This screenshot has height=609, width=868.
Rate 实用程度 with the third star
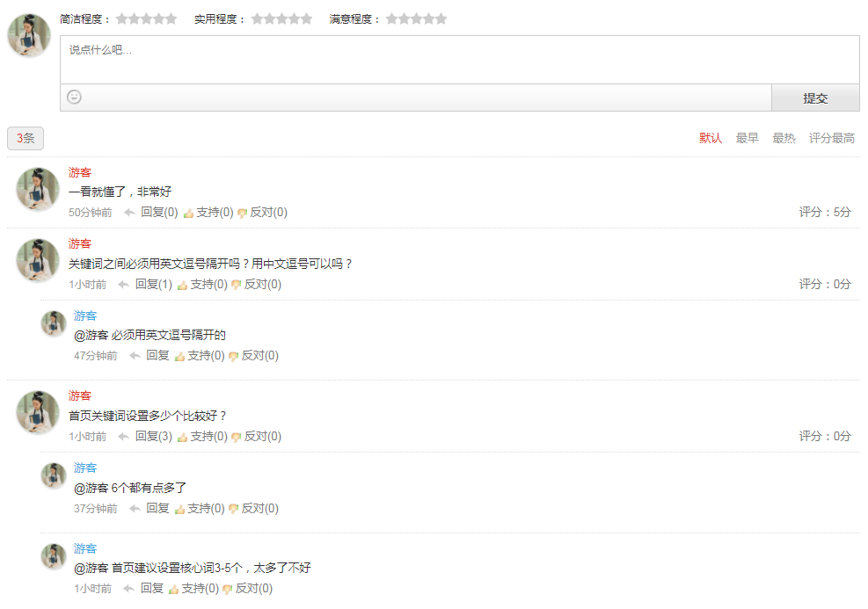tap(281, 18)
